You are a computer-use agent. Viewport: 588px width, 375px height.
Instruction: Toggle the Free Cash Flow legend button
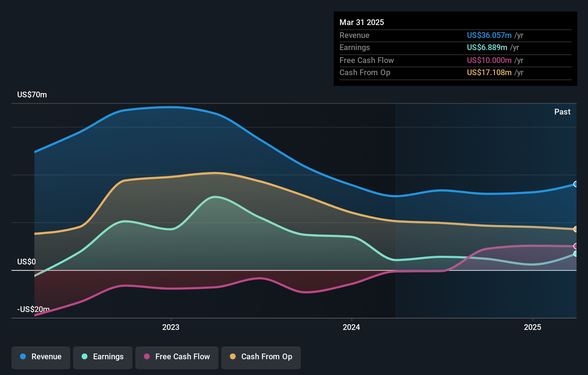[x=177, y=357]
